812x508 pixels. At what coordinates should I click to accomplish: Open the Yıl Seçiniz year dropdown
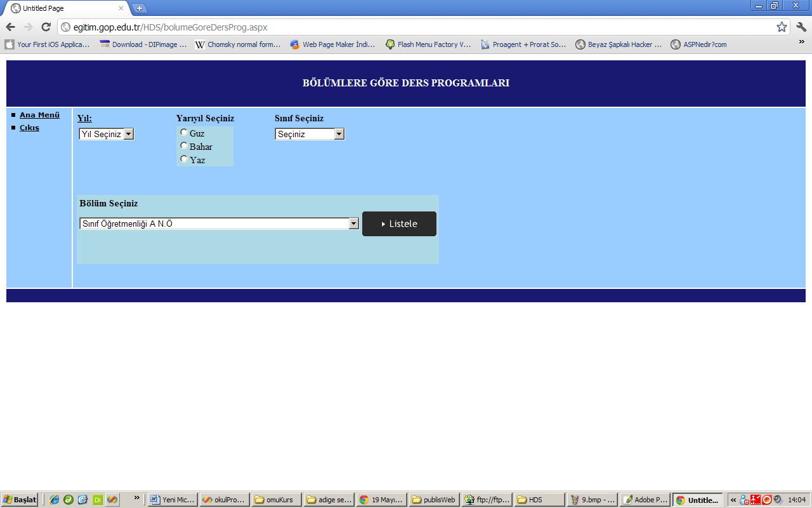106,134
